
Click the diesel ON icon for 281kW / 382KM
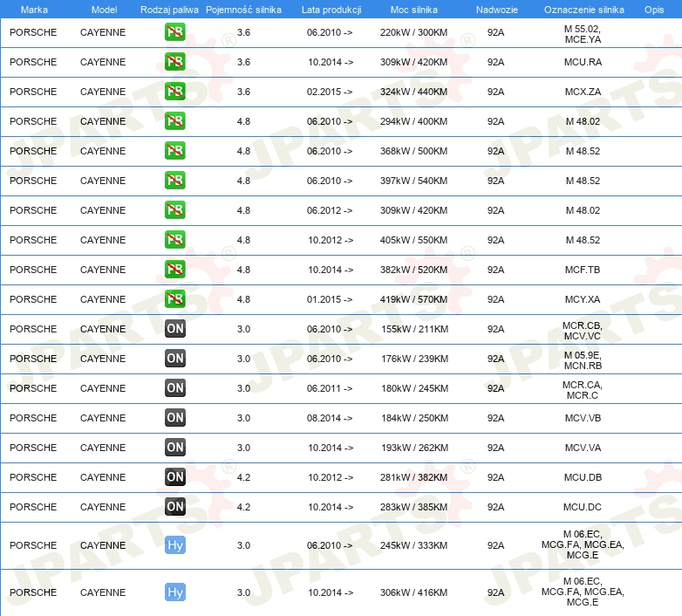click(175, 477)
